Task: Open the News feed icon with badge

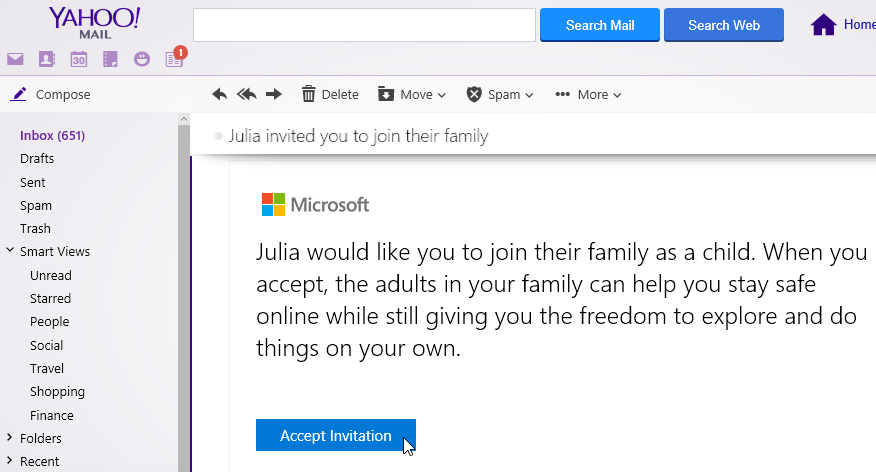Action: tap(174, 60)
